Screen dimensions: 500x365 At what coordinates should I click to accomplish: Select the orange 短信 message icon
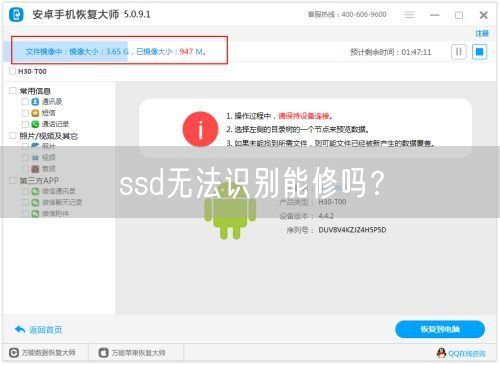tap(35, 113)
